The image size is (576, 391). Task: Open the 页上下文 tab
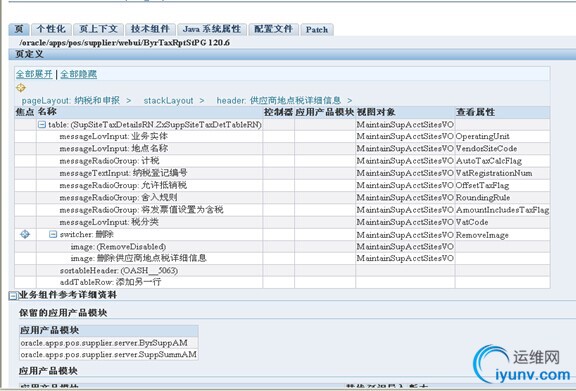point(98,29)
